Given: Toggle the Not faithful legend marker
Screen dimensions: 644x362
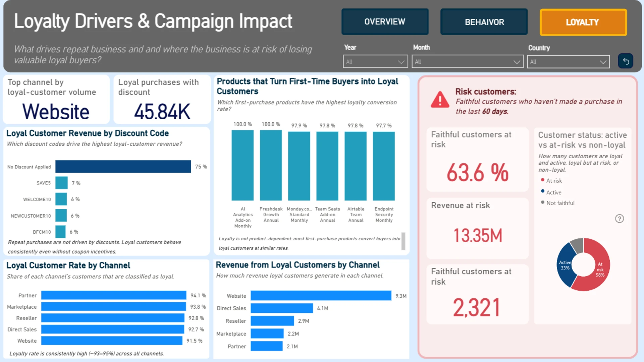Looking at the screenshot, I should 542,202.
